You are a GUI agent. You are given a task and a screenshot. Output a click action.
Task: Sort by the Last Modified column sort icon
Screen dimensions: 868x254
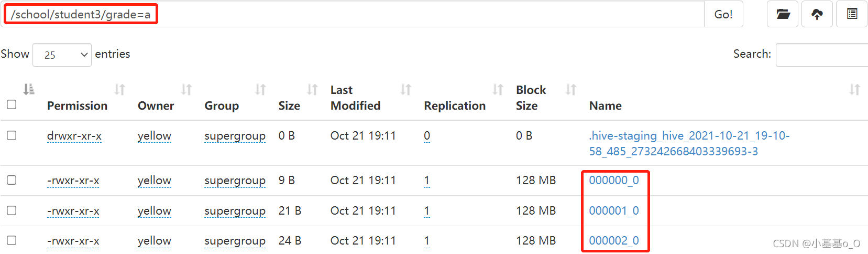point(406,90)
